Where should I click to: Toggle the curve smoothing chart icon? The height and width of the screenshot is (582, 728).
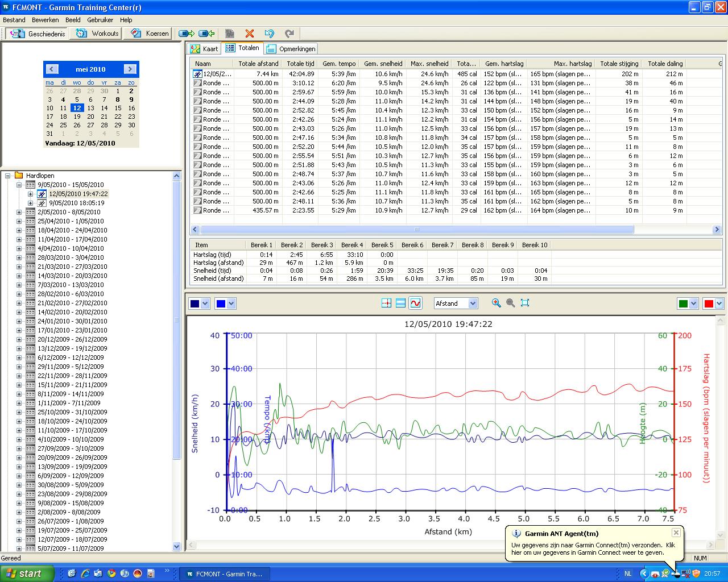[x=415, y=304]
